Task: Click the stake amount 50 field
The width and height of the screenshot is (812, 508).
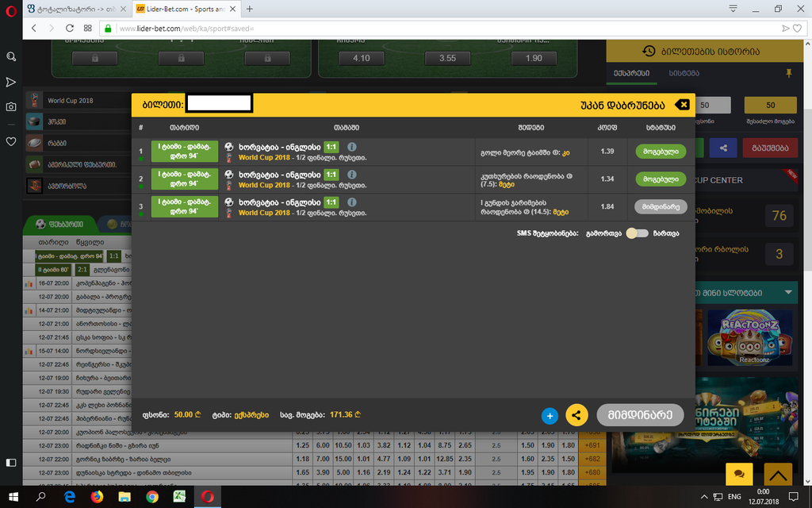Action: point(713,106)
